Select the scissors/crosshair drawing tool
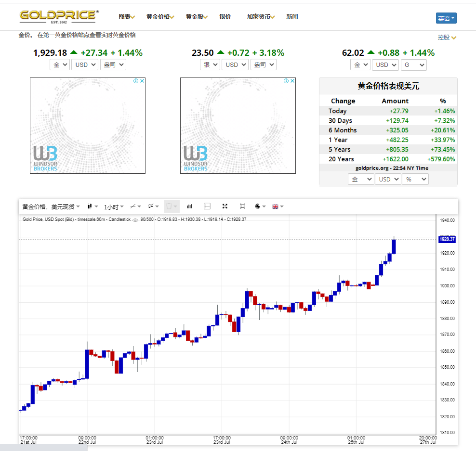 click(x=150, y=206)
